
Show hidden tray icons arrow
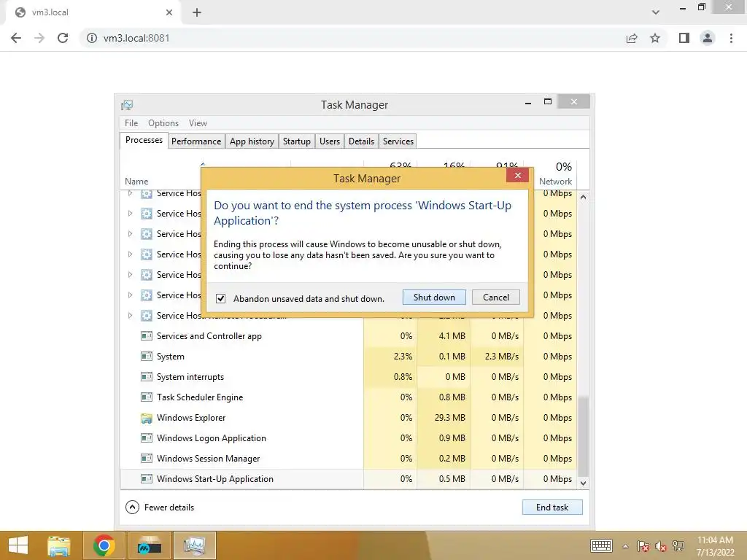coord(625,546)
